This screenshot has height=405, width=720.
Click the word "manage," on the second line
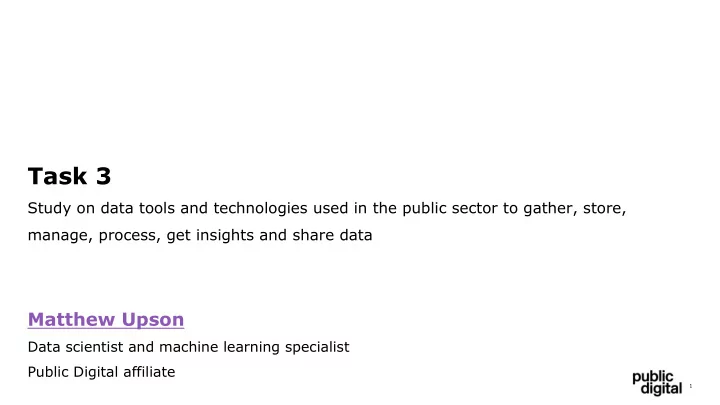click(x=60, y=235)
